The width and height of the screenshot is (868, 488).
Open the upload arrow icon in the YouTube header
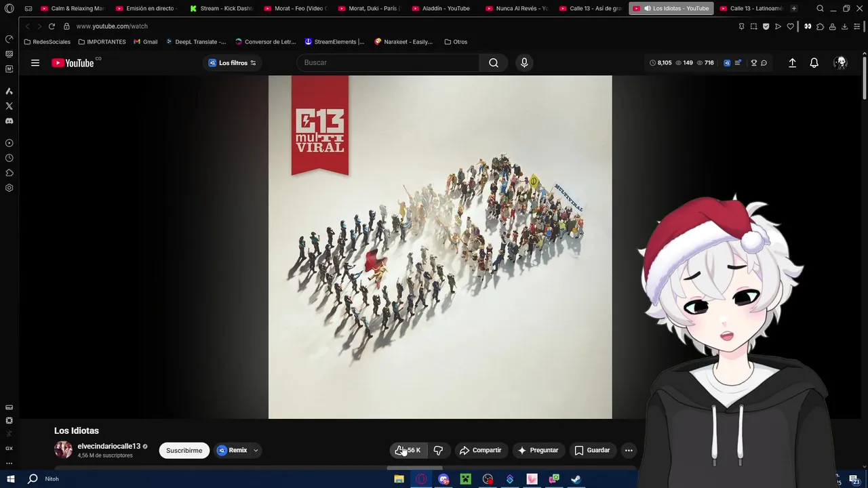[792, 63]
